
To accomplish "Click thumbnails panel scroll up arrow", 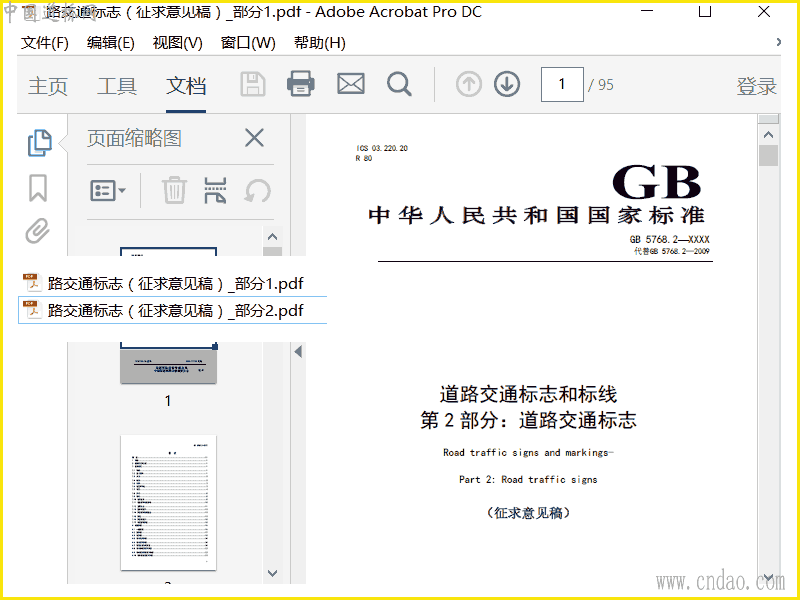I will [272, 237].
